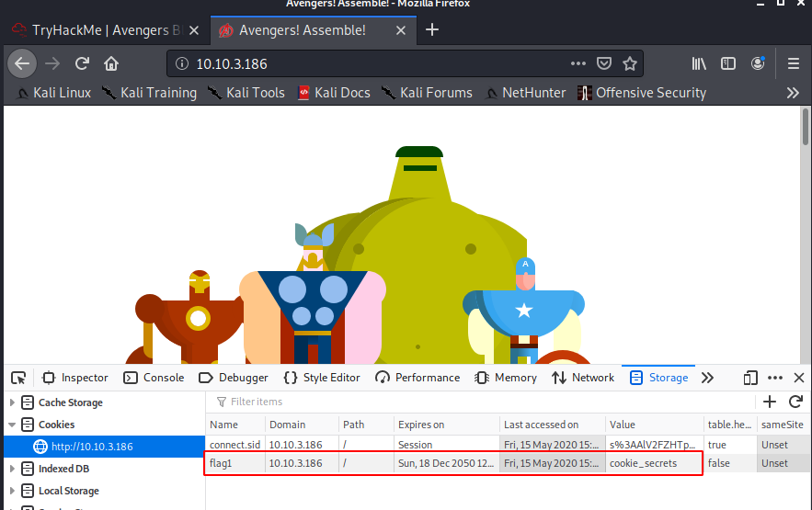Refresh storage items in DevTools panel

(796, 402)
